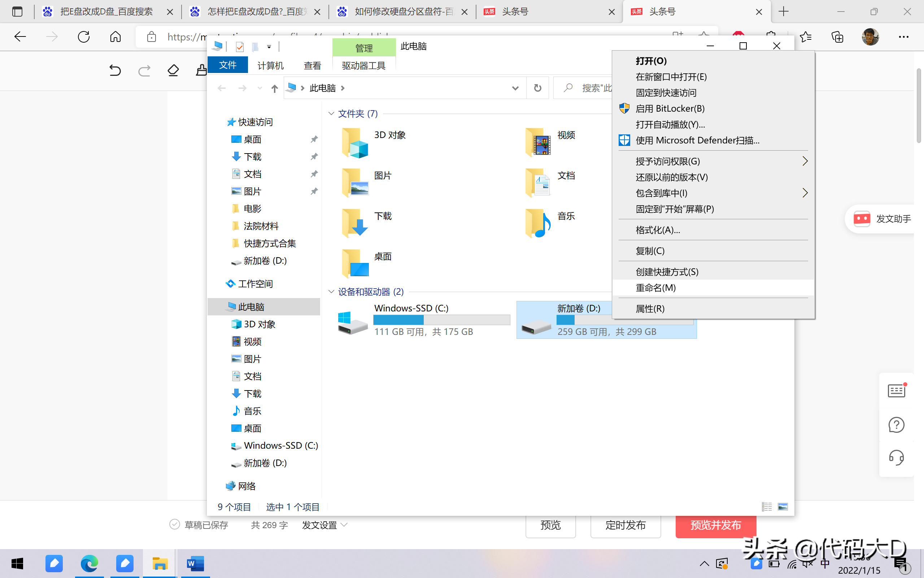Open the 文件 ribbon tab
Screen dimensions: 924x578
[x=227, y=65]
